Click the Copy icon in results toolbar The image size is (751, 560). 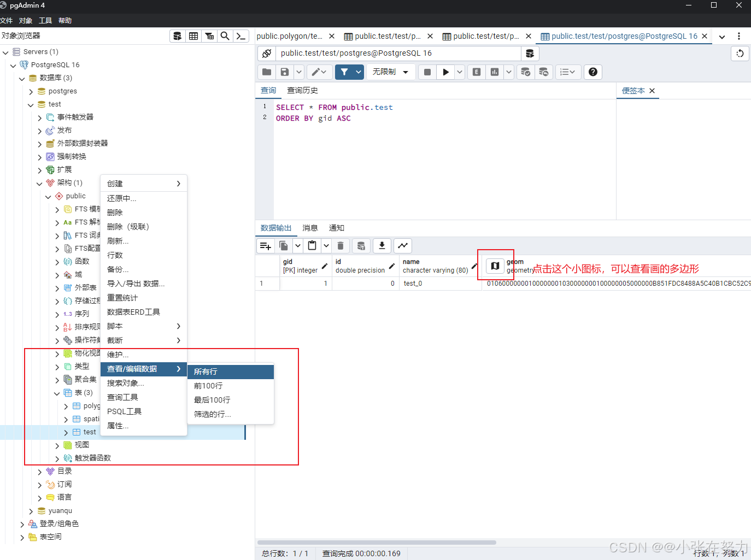[x=284, y=246]
